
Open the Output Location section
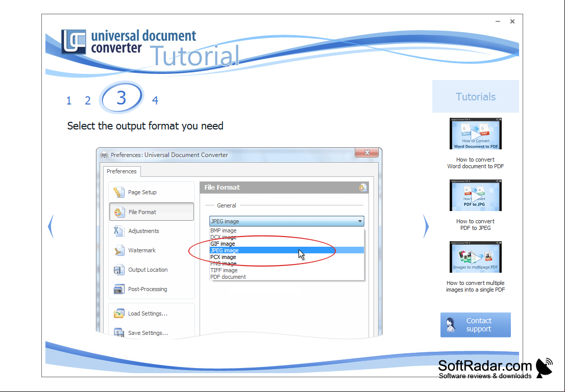[x=152, y=270]
